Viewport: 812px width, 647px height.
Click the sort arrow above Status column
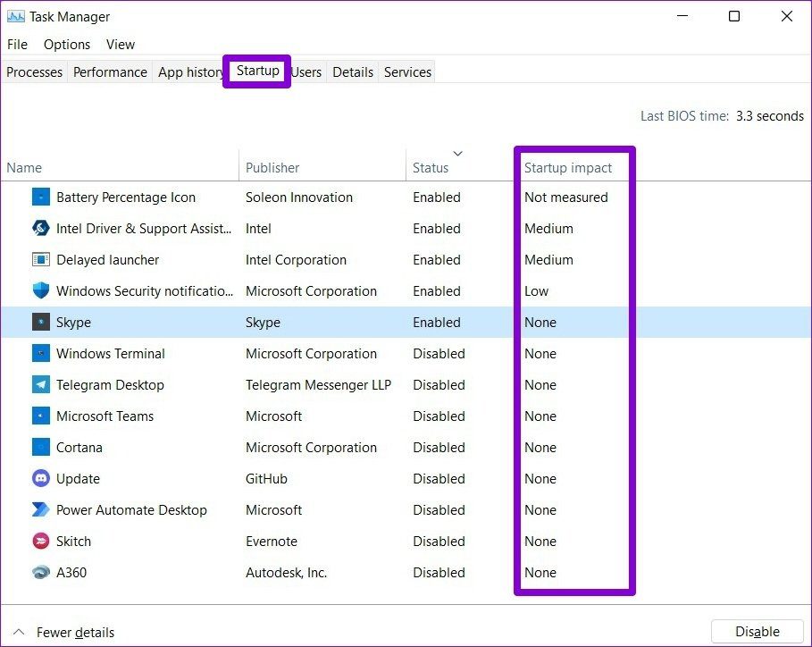tap(457, 154)
